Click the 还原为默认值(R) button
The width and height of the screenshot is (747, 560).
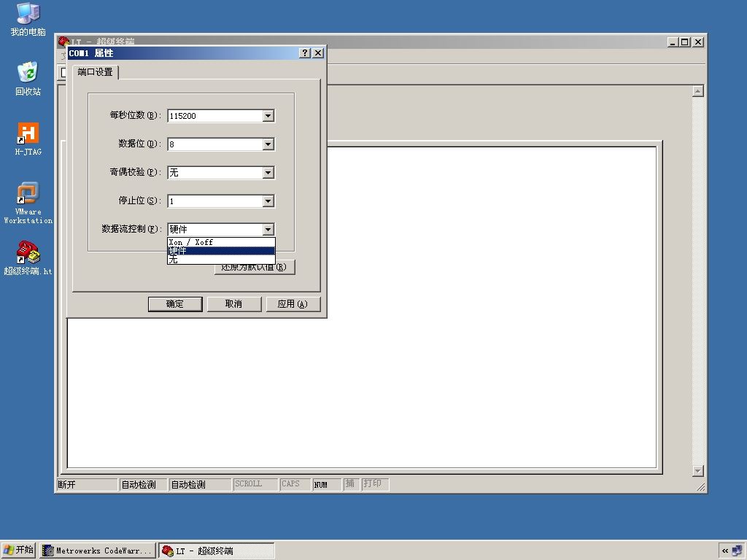255,268
